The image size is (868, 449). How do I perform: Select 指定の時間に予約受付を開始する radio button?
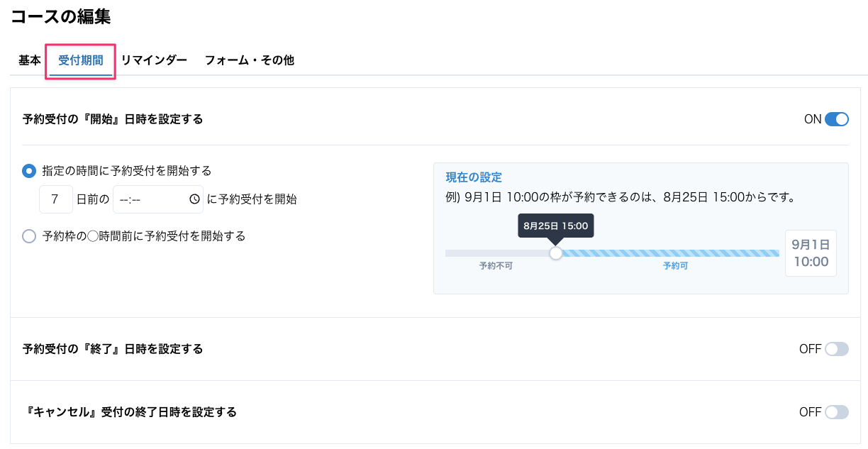(x=29, y=171)
